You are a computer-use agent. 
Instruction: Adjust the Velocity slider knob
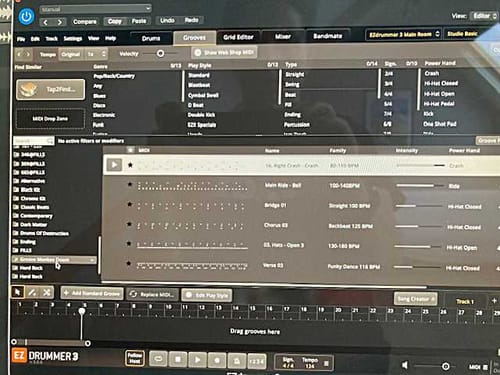click(160, 53)
